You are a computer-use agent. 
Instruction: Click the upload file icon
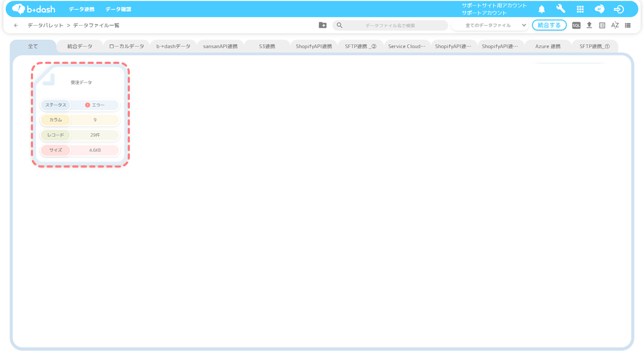point(589,25)
